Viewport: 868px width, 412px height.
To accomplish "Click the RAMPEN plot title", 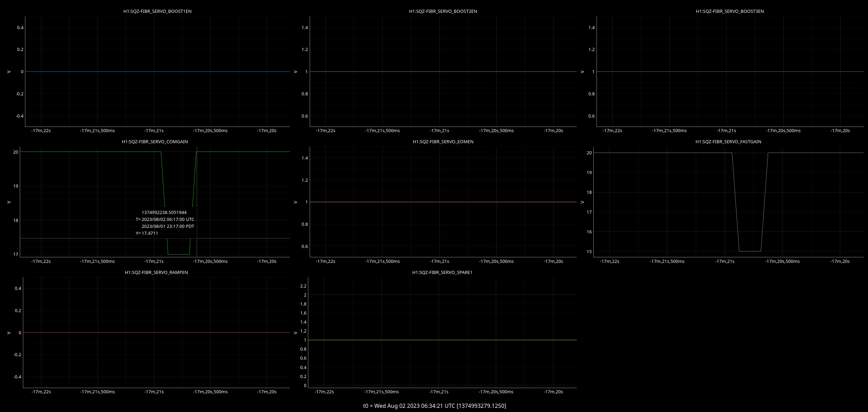I will pyautogui.click(x=156, y=272).
